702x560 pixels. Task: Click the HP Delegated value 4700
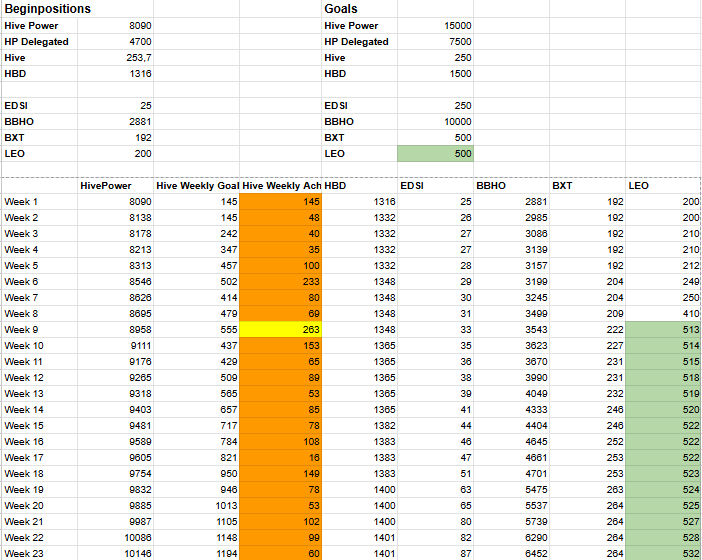[115, 42]
